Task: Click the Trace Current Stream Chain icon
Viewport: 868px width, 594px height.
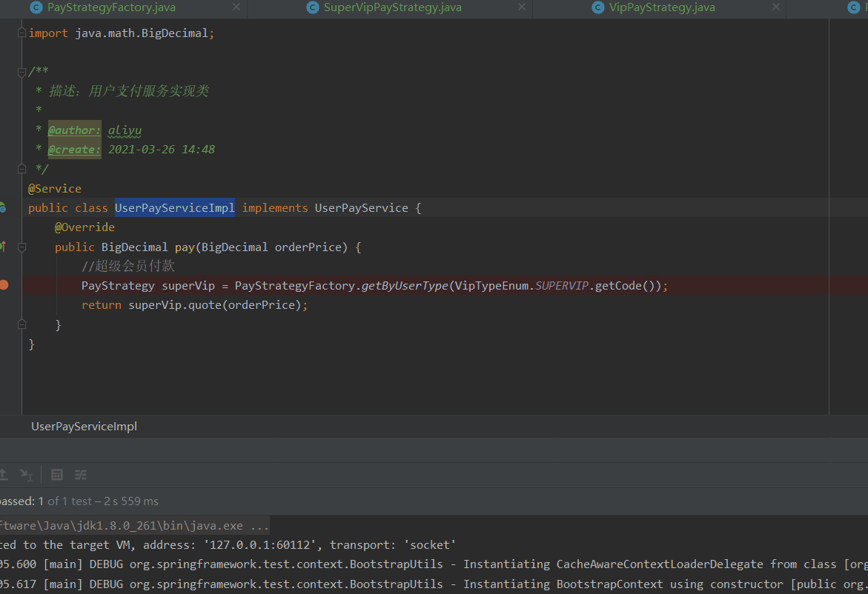Action: 81,475
